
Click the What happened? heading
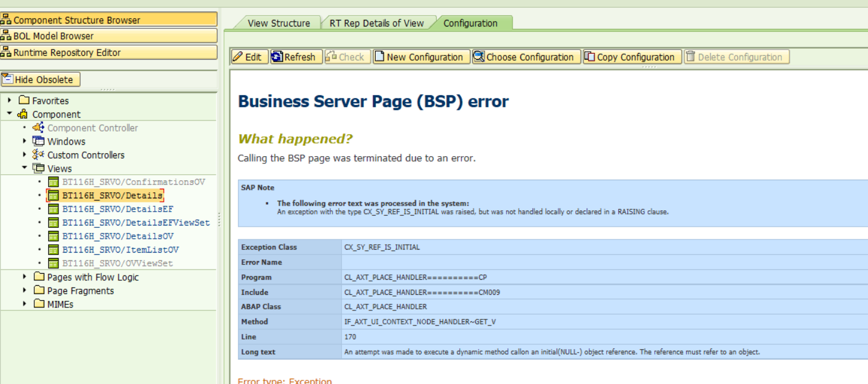tap(295, 139)
